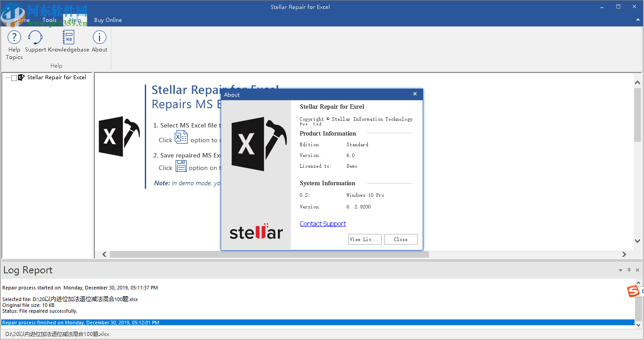
Task: Open the Buy Online menu
Action: [108, 20]
